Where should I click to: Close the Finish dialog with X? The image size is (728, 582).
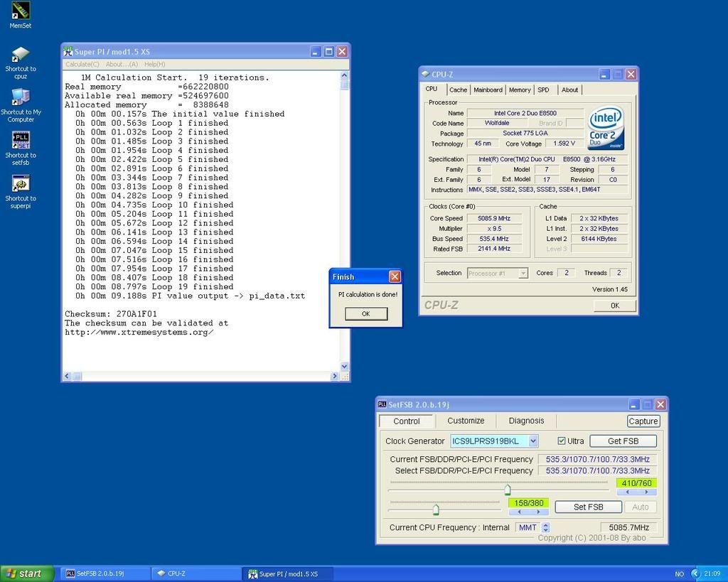395,276
